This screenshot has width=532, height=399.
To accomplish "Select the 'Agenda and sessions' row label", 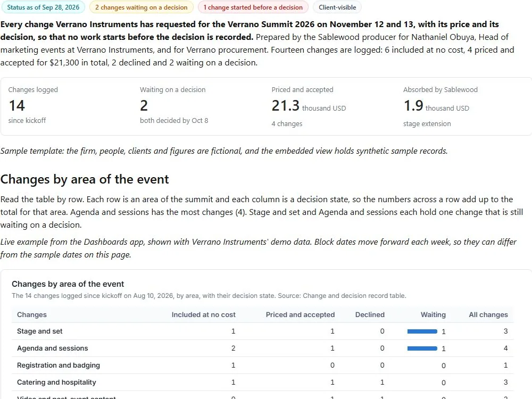I will (52, 348).
